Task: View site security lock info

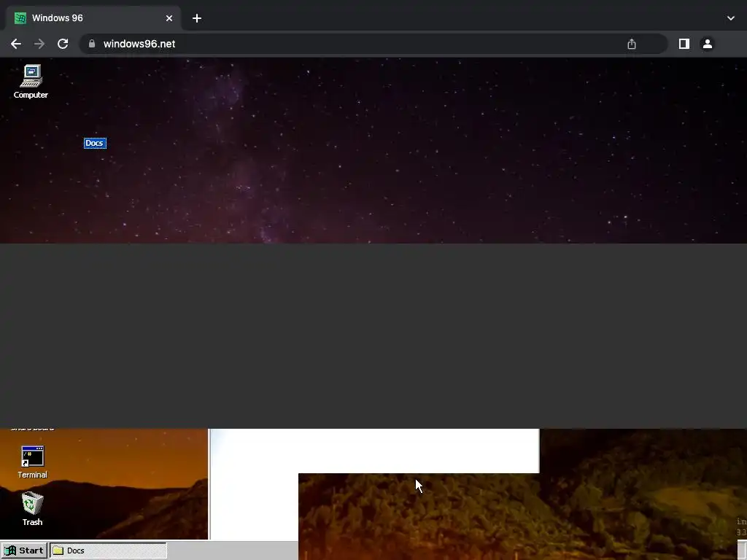Action: pos(92,44)
